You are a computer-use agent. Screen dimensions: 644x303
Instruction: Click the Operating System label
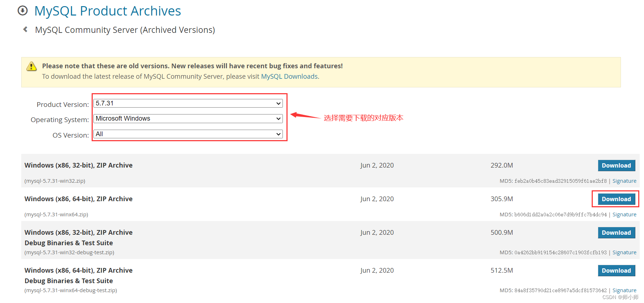(60, 120)
